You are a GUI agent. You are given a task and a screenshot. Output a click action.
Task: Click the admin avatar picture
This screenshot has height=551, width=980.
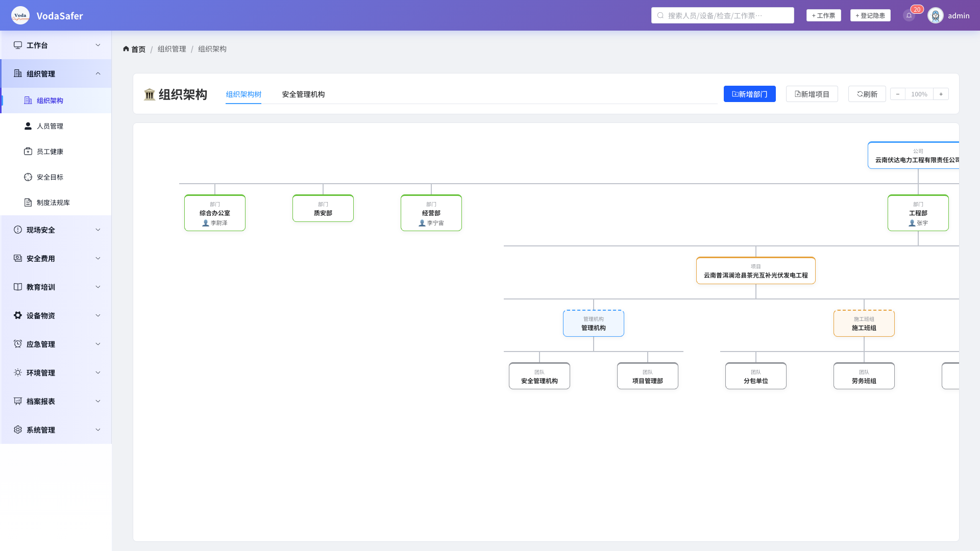(x=936, y=15)
